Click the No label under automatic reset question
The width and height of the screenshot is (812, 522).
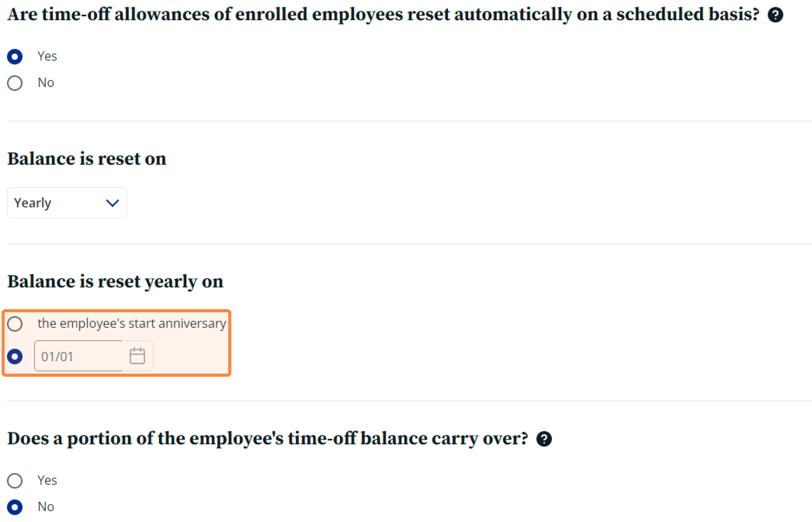click(x=46, y=83)
